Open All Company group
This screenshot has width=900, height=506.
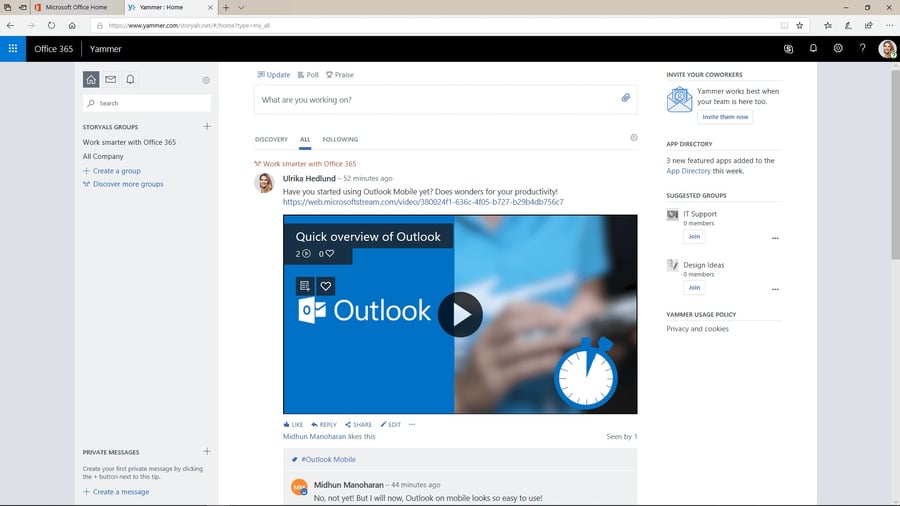103,156
